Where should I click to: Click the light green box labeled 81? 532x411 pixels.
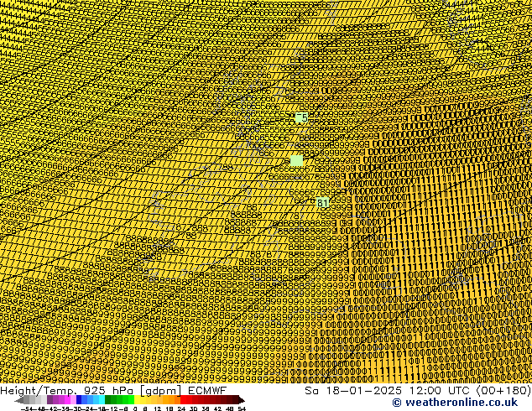click(323, 203)
